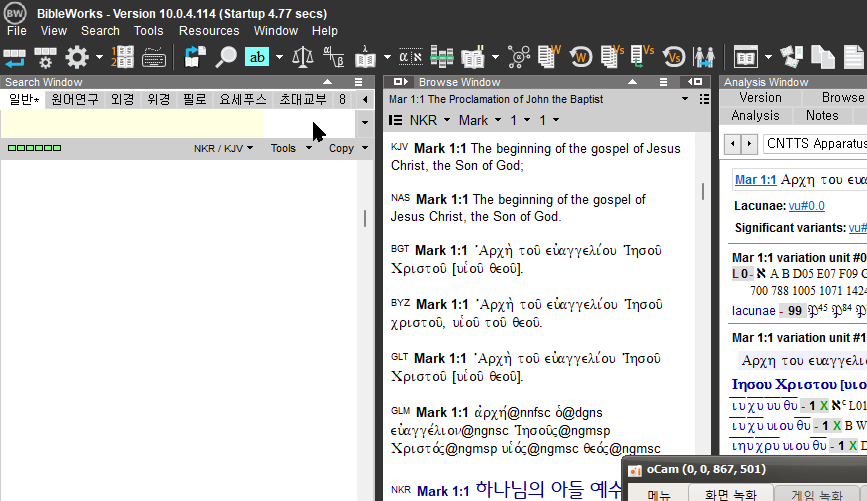Image resolution: width=867 pixels, height=501 pixels.
Task: Open the Mark book dropdown
Action: (x=480, y=120)
